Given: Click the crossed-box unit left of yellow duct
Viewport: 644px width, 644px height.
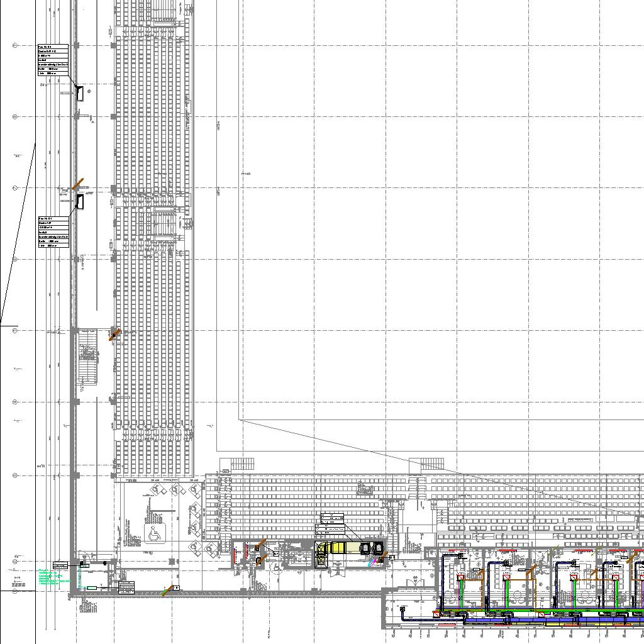Looking at the screenshot, I should click(322, 548).
